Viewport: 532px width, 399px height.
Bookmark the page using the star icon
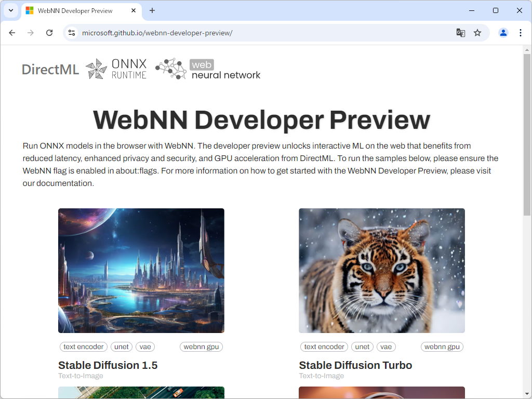[x=477, y=32]
